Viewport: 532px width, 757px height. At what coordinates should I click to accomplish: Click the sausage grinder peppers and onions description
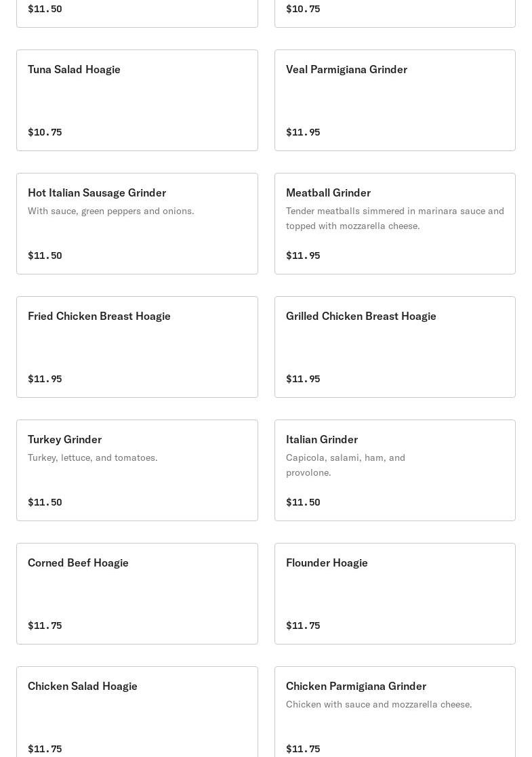[x=111, y=211]
